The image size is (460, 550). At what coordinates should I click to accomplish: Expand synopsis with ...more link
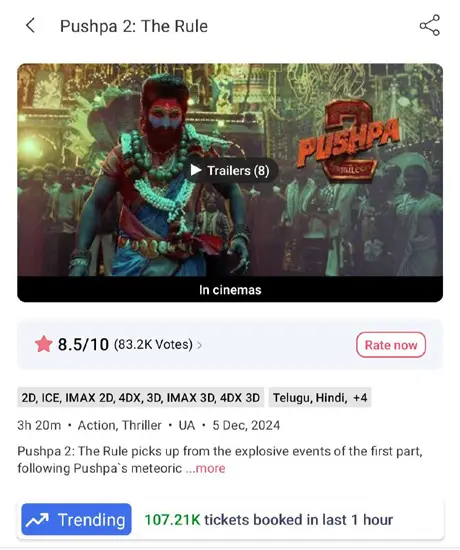coord(206,468)
